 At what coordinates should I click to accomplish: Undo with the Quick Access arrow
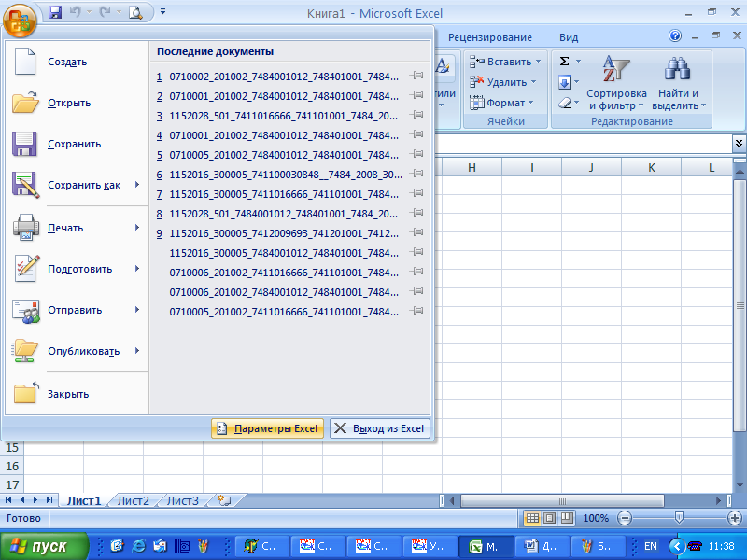click(76, 12)
